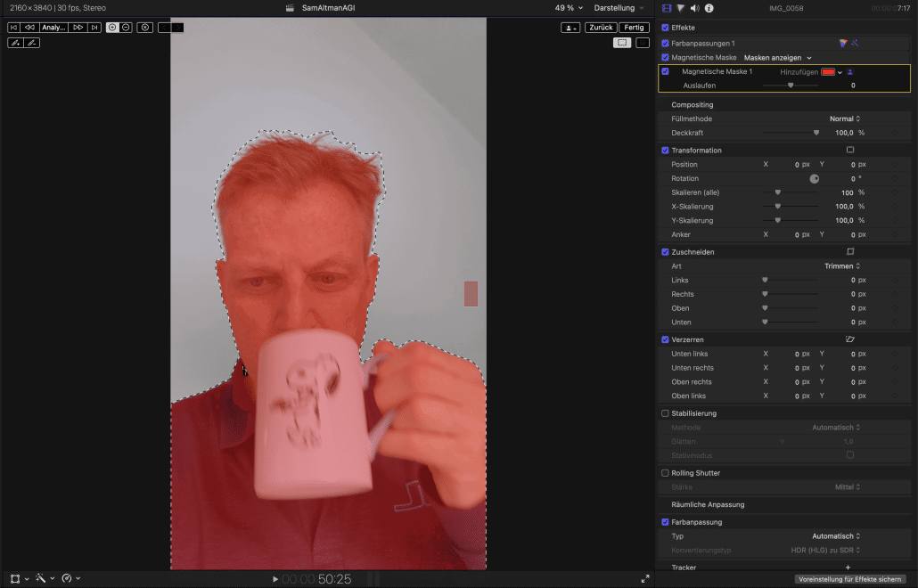Open the 49 % zoom dropdown

569,8
